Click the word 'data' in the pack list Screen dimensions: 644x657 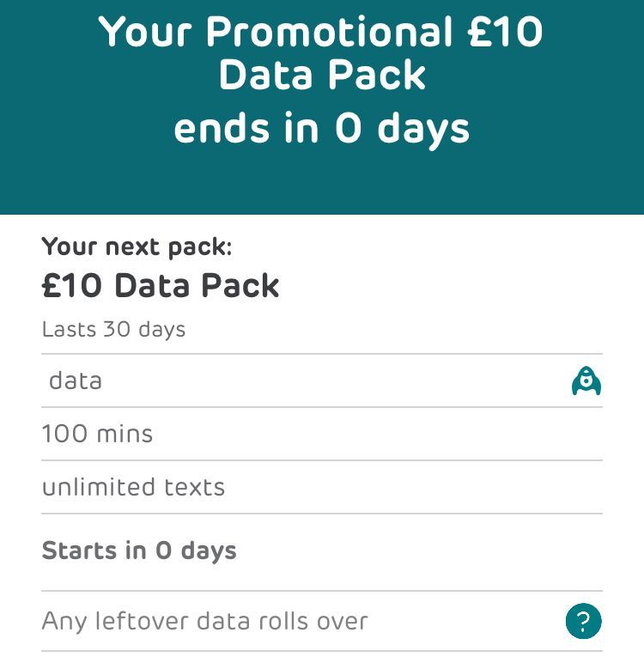(76, 380)
